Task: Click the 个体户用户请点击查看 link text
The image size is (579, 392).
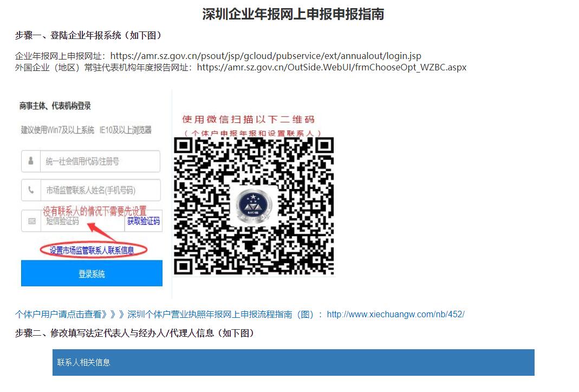Action: 58,314
